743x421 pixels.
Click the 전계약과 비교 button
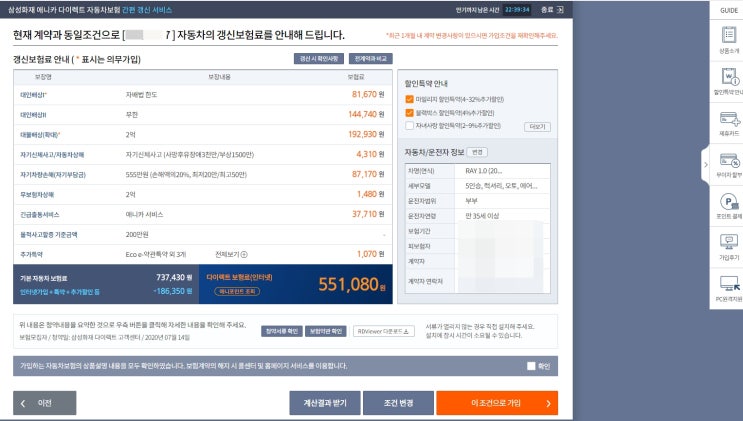371,58
